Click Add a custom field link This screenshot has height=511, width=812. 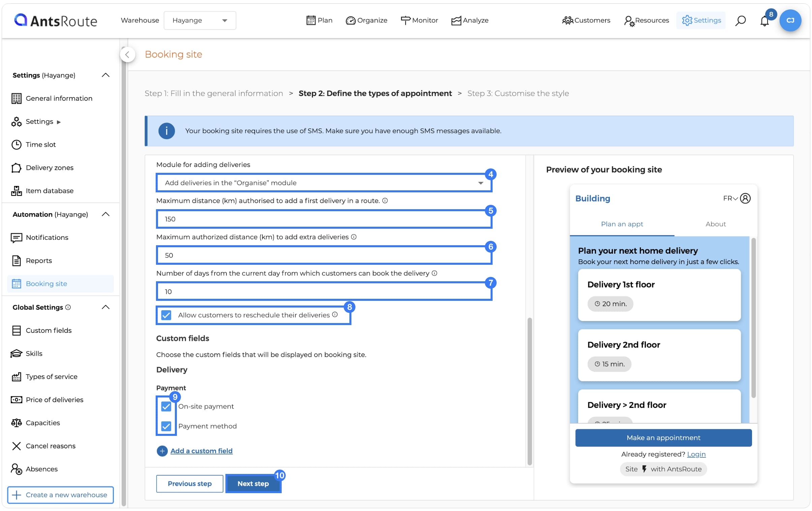pos(201,451)
